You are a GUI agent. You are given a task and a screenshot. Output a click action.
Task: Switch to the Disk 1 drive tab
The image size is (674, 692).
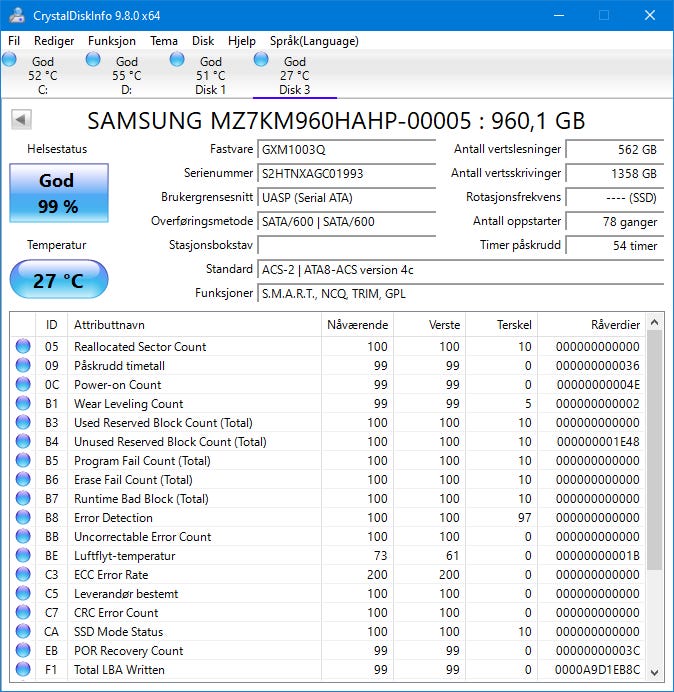(210, 75)
